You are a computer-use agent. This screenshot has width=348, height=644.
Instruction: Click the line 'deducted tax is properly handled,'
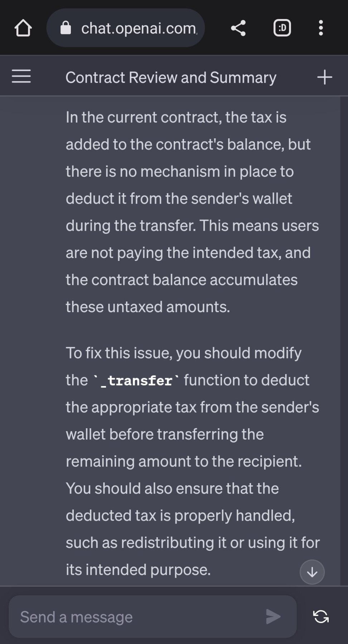tap(180, 515)
